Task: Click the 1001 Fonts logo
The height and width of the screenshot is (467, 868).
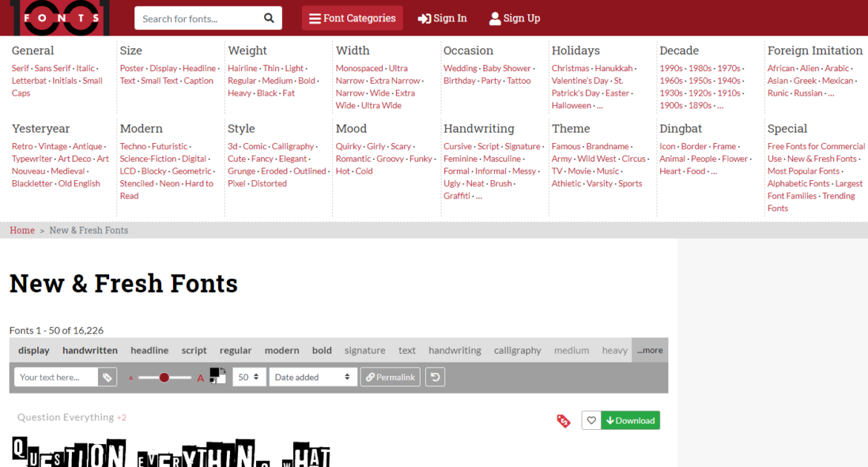Action: (60, 18)
